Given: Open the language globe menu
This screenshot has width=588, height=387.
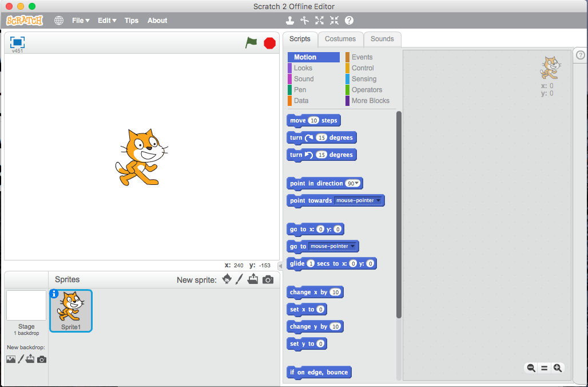Looking at the screenshot, I should click(x=59, y=21).
